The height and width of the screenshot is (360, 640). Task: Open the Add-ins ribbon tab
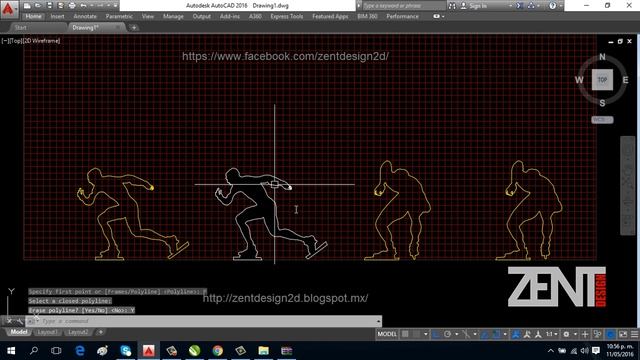[x=230, y=16]
